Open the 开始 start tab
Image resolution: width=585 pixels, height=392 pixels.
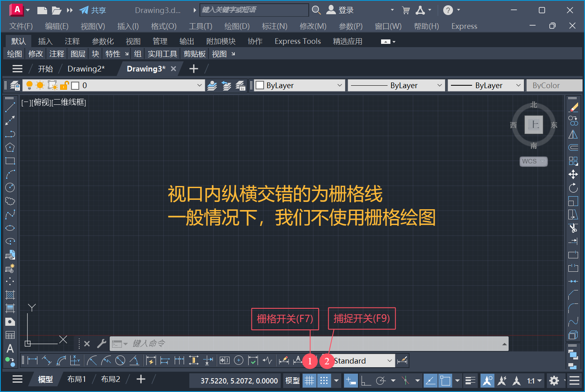click(45, 69)
